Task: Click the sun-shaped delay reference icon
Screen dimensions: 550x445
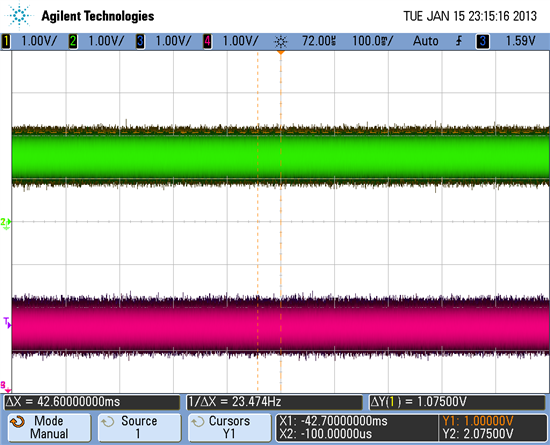Action: point(281,42)
